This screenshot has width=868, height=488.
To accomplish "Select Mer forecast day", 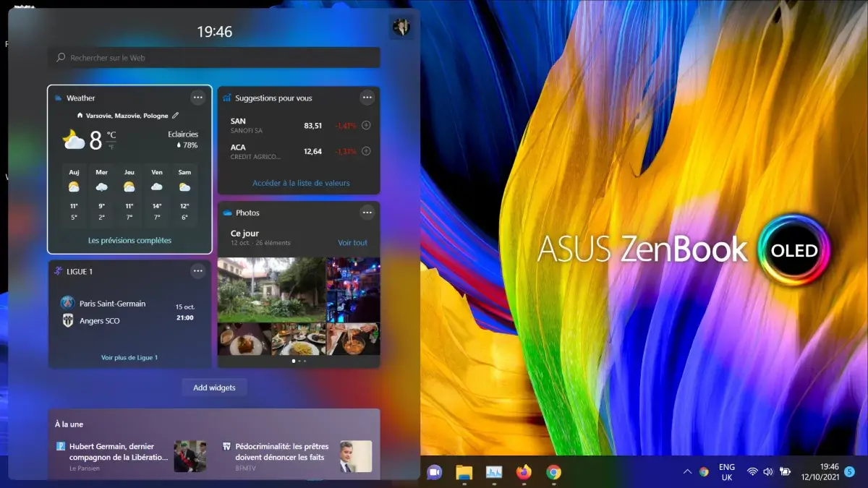I will point(102,195).
